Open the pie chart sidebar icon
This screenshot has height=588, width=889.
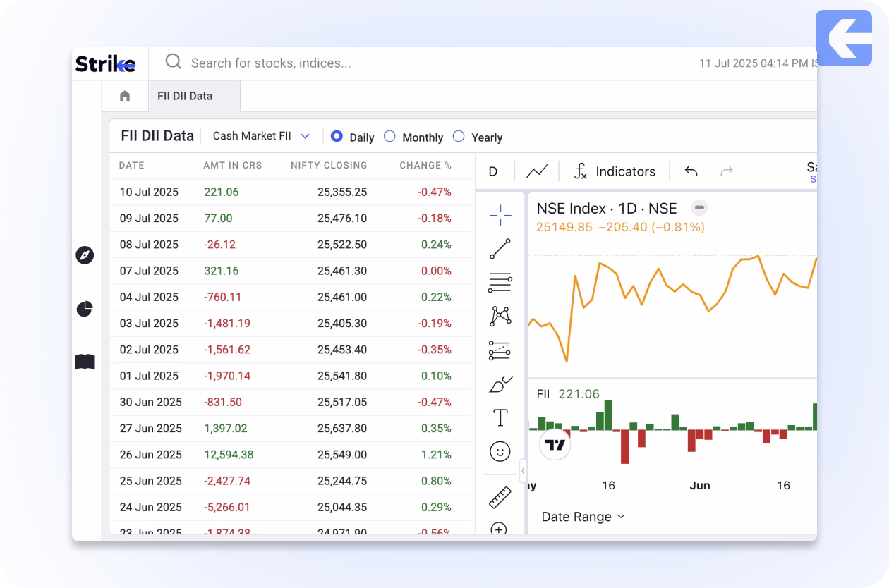85,309
